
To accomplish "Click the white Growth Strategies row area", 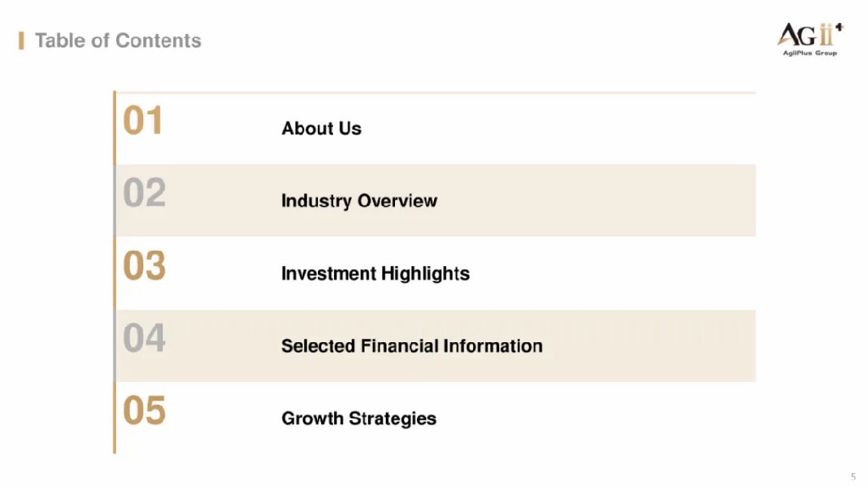I will pyautogui.click(x=435, y=418).
